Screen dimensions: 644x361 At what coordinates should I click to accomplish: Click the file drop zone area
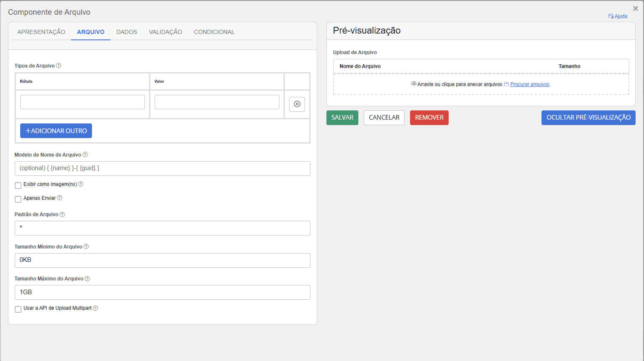click(481, 84)
